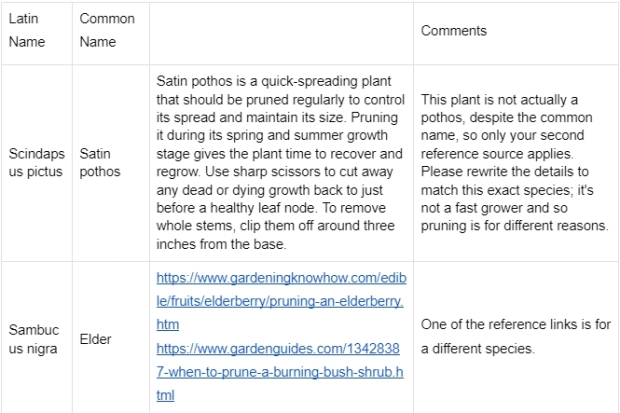Viewport: 620px width, 413px height.
Task: Click the 'tml' ending of second link
Action: 165,395
